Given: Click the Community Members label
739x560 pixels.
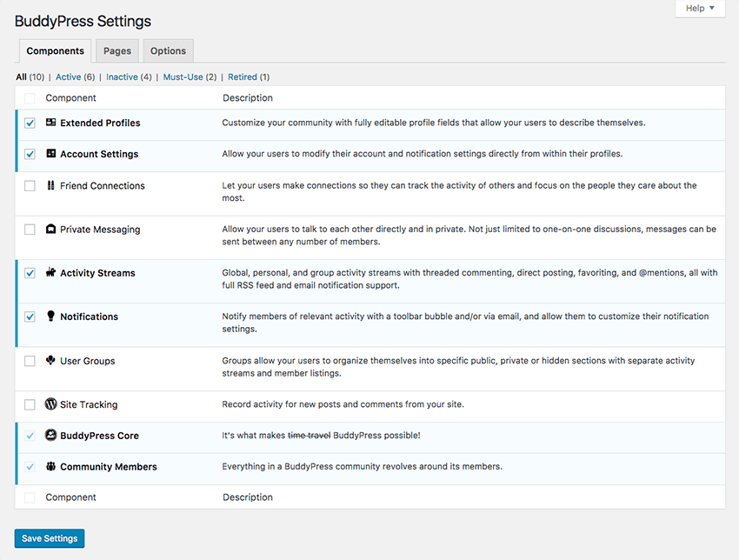Looking at the screenshot, I should [109, 467].
